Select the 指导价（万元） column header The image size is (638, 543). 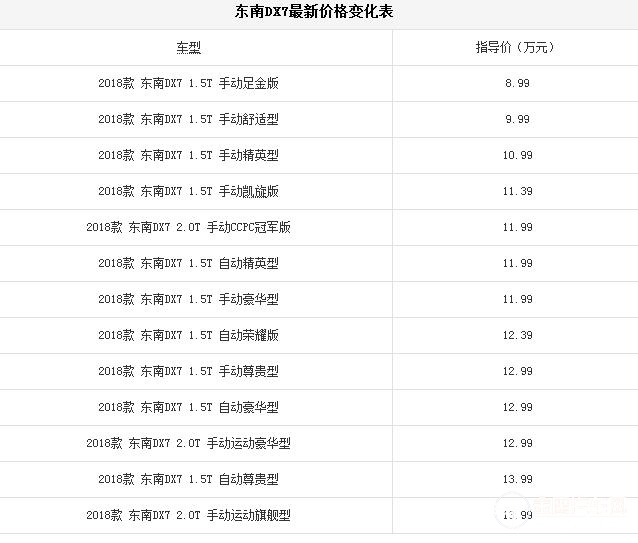tap(516, 47)
